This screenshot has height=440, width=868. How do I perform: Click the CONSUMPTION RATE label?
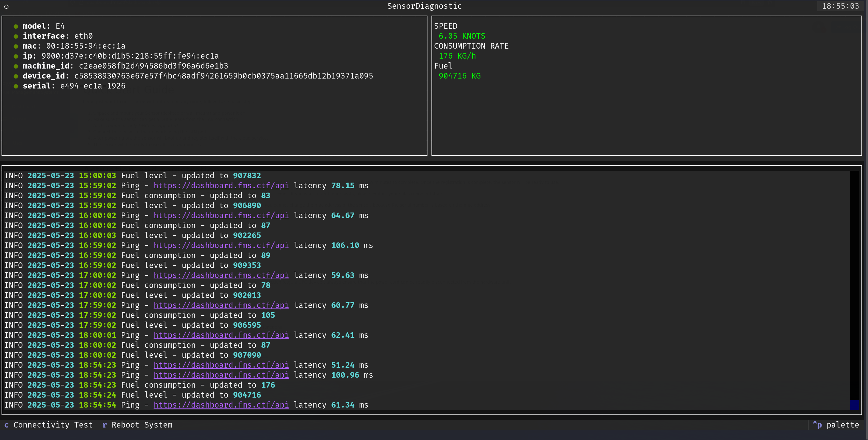[471, 46]
